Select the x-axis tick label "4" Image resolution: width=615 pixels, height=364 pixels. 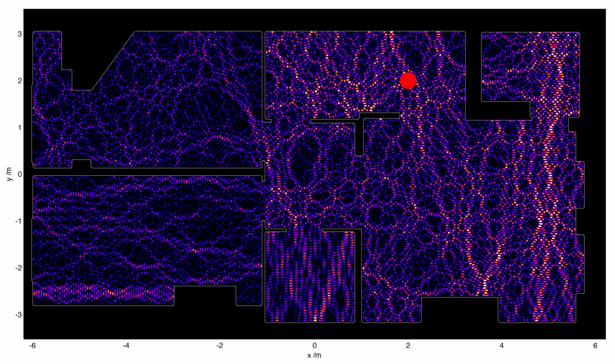[x=502, y=346]
